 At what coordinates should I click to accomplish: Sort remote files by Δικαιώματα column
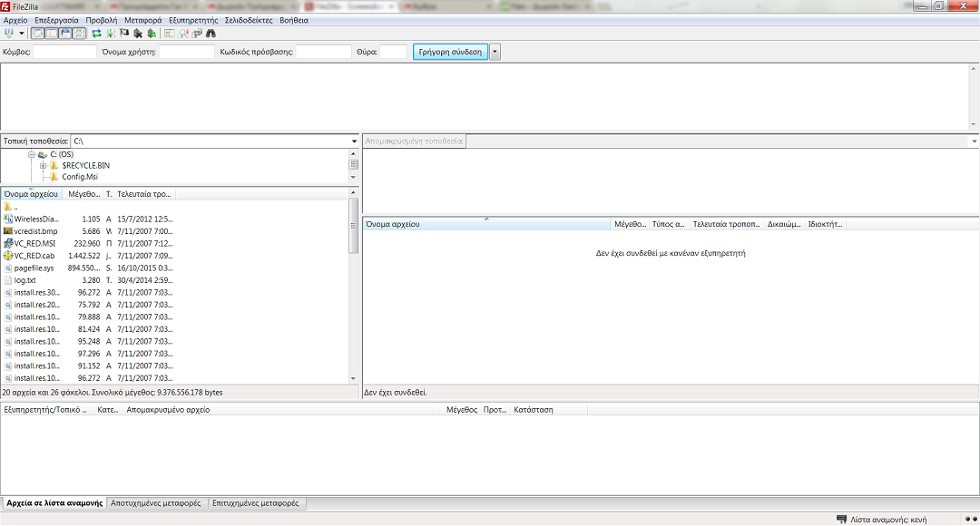pos(784,224)
